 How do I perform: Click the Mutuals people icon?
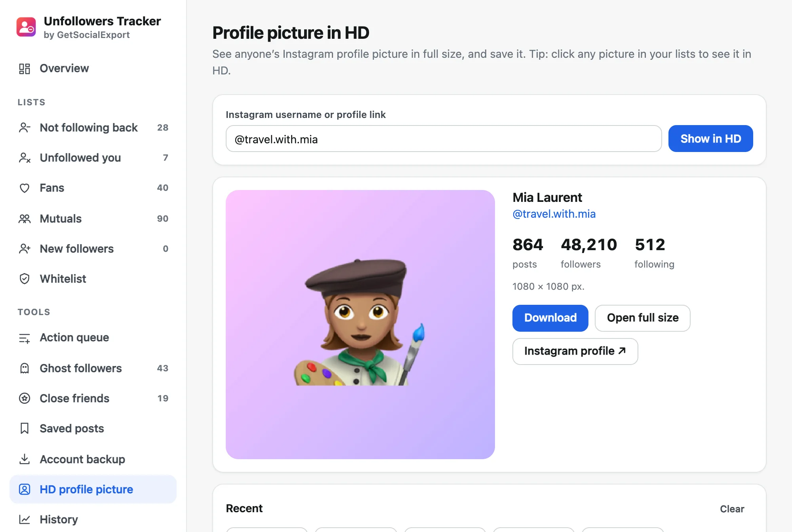(25, 218)
